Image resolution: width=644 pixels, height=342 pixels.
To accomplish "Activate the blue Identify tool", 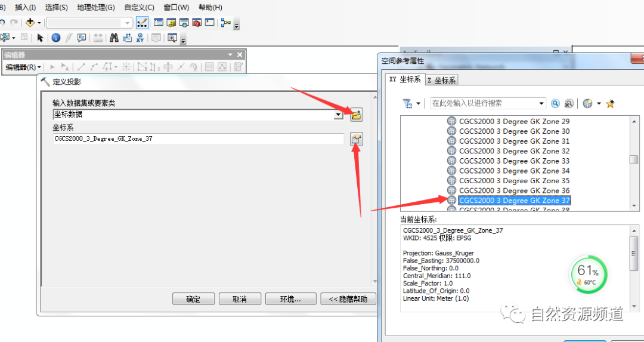I will [x=56, y=38].
